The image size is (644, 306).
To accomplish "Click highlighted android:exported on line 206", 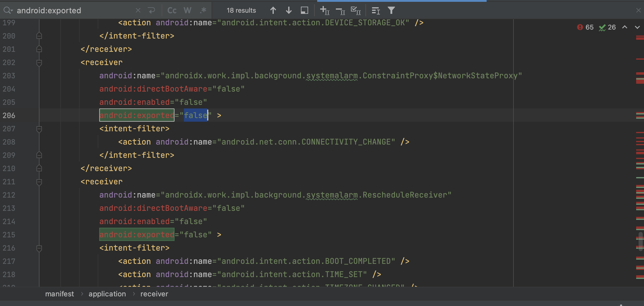I will (137, 115).
